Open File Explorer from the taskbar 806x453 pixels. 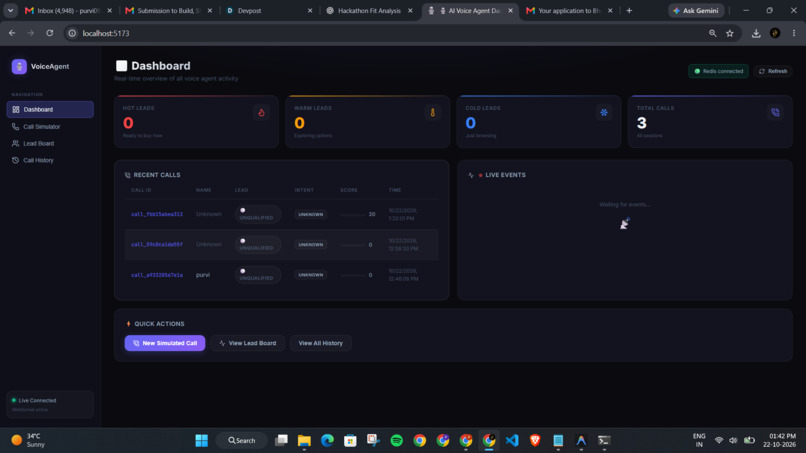click(x=304, y=440)
